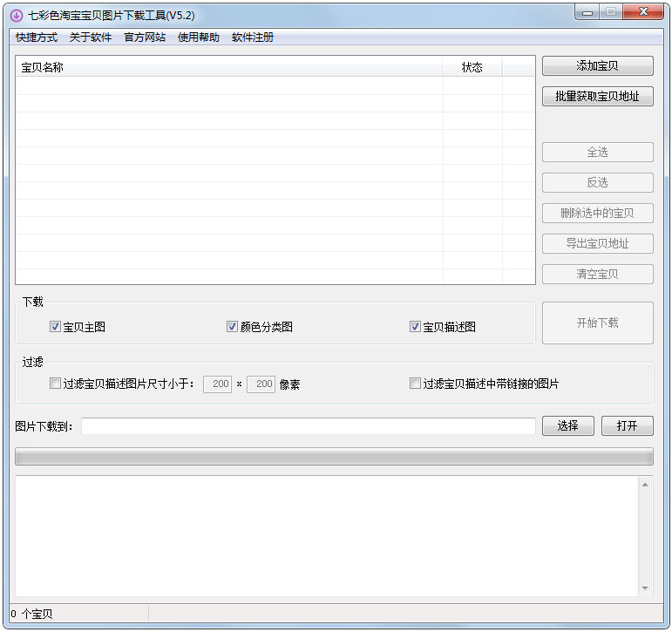The image size is (672, 632).
Task: Click the 添加宝贝 button
Action: [597, 66]
